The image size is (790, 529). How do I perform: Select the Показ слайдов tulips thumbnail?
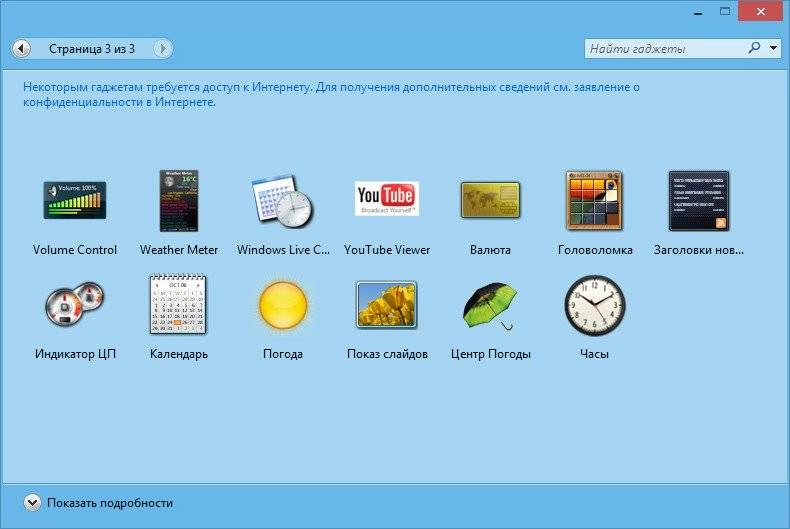coord(386,305)
